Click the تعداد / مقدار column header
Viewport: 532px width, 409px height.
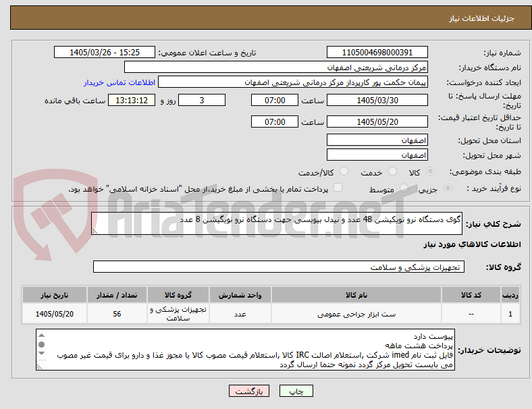tap(117, 295)
